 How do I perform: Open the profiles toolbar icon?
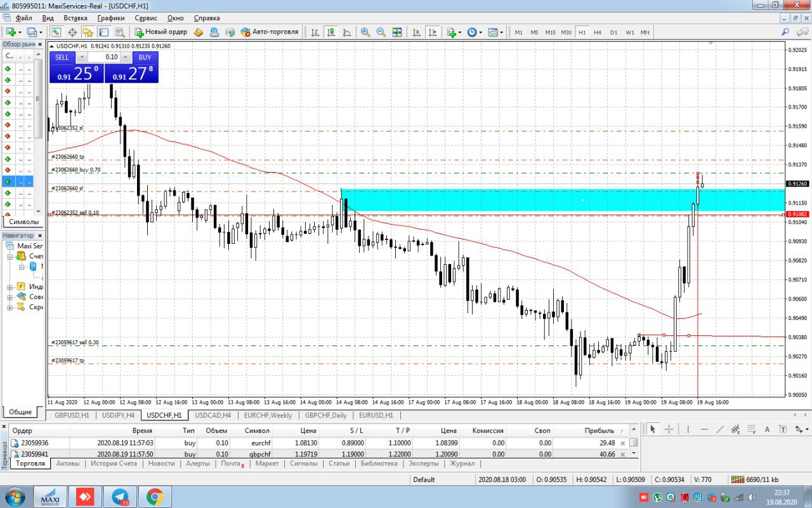32,32
